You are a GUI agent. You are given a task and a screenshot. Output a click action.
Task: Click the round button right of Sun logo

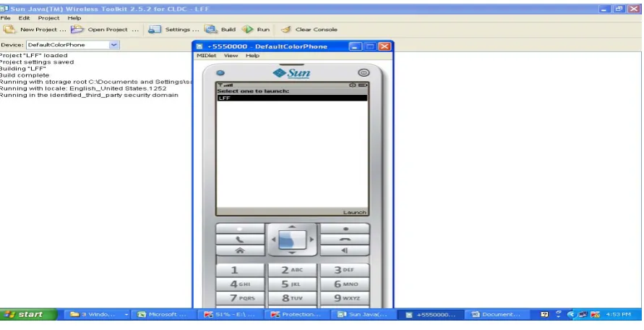tap(364, 73)
